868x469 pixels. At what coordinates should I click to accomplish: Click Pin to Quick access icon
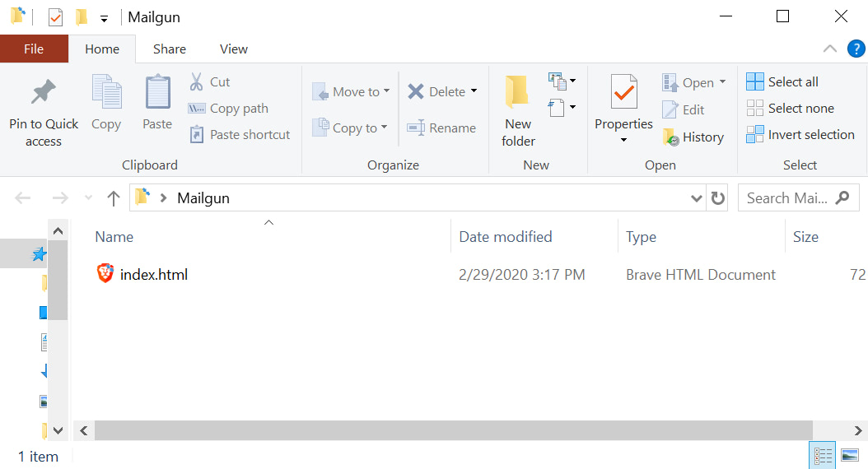click(43, 92)
